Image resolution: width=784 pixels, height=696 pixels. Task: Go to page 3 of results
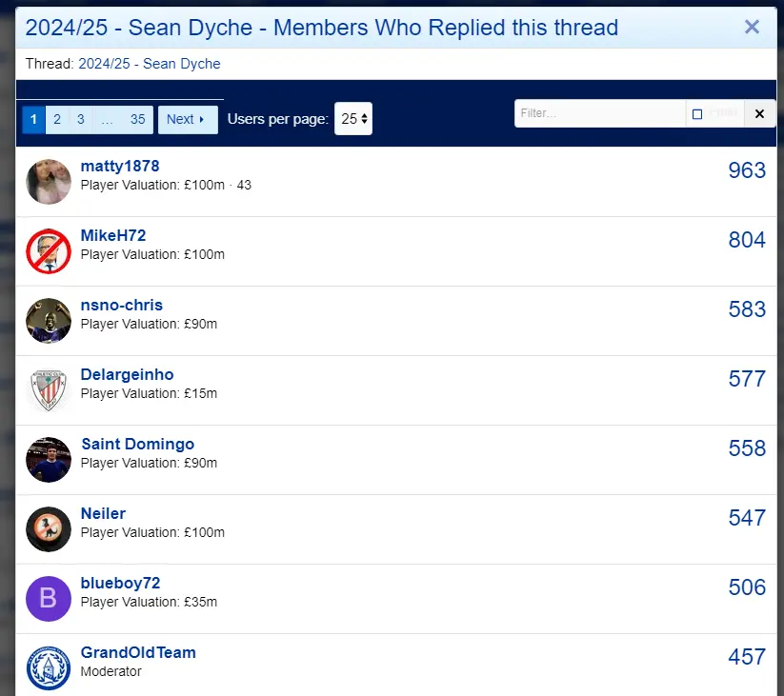point(81,119)
